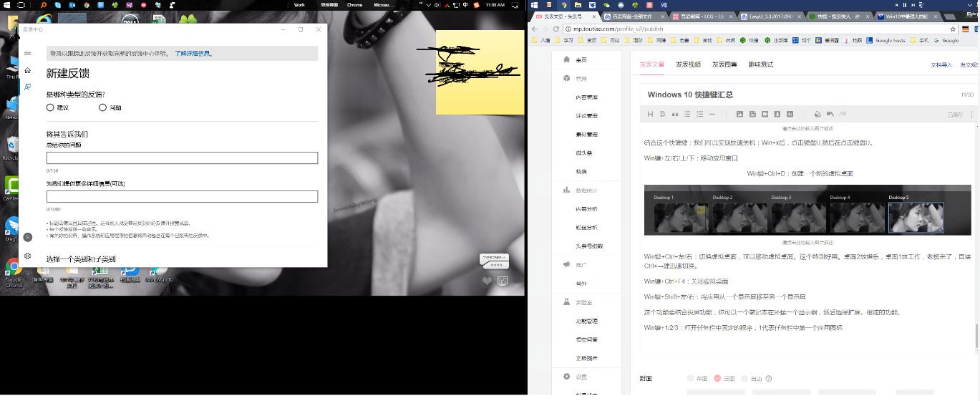980x401 pixels.
Task: Expand the 设置 sidebar section
Action: pos(581,377)
